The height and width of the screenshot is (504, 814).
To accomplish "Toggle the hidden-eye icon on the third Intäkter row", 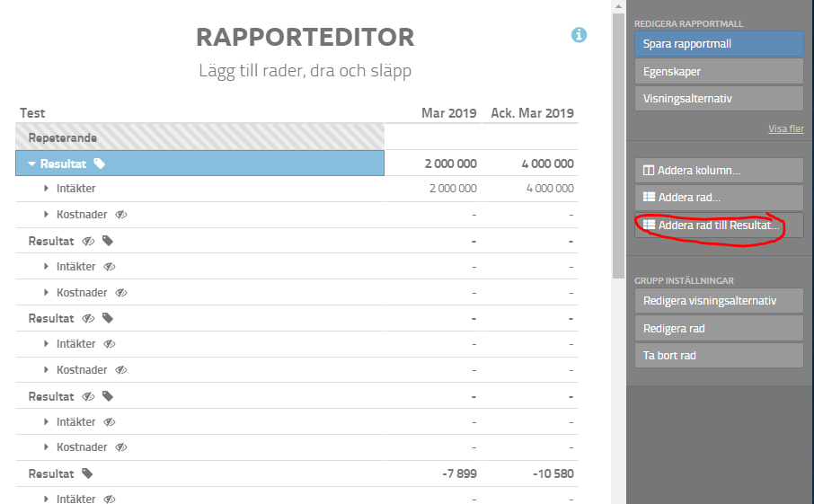I will click(109, 343).
